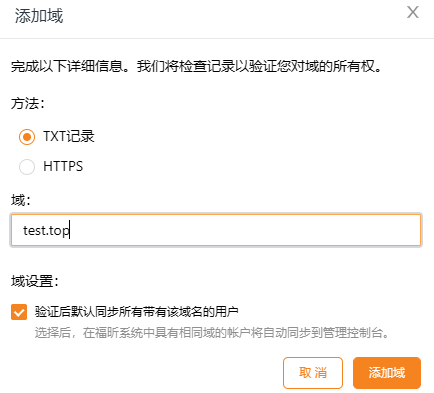Click the orange dot inside TXT radio

pyautogui.click(x=27, y=137)
